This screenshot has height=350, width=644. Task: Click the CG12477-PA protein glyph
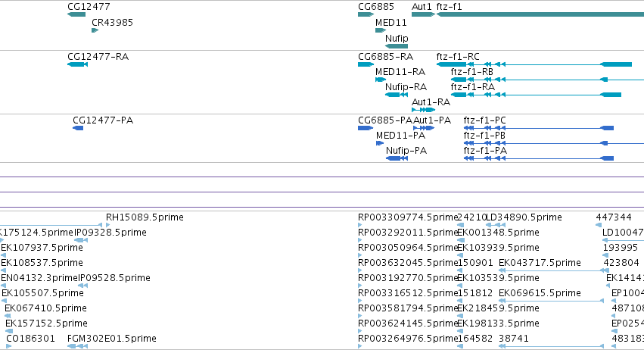click(78, 128)
